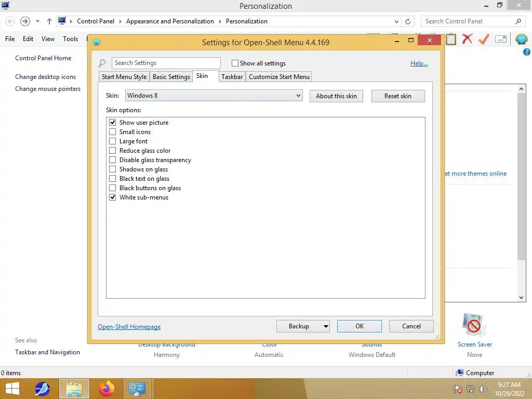The image size is (532, 399).
Task: Launch Firefox from the taskbar
Action: (x=106, y=389)
